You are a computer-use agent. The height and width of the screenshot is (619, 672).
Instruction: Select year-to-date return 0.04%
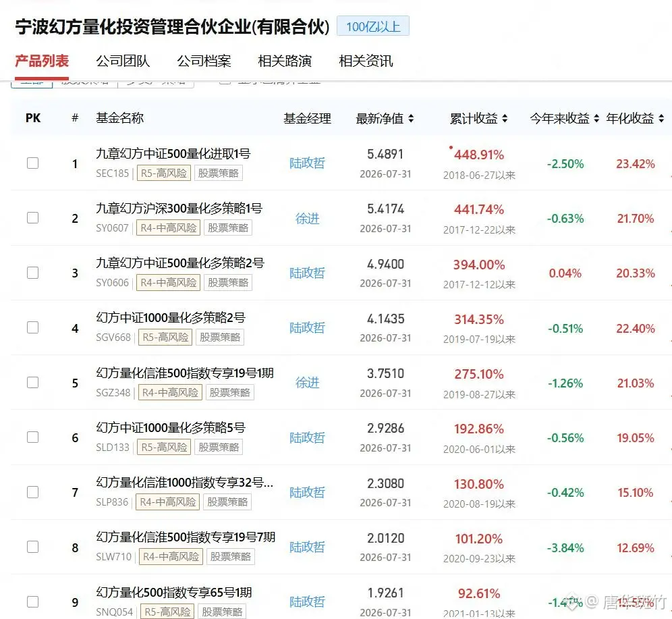click(x=565, y=273)
